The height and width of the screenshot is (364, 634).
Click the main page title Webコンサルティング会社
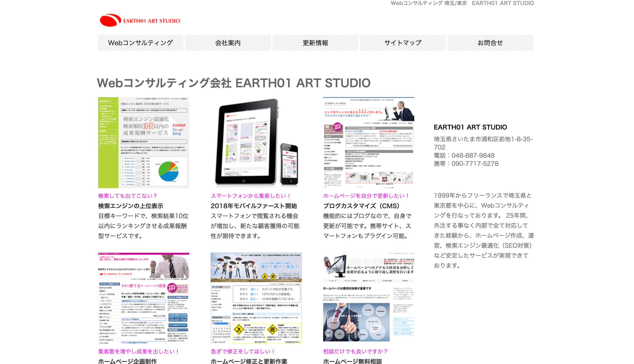234,83
